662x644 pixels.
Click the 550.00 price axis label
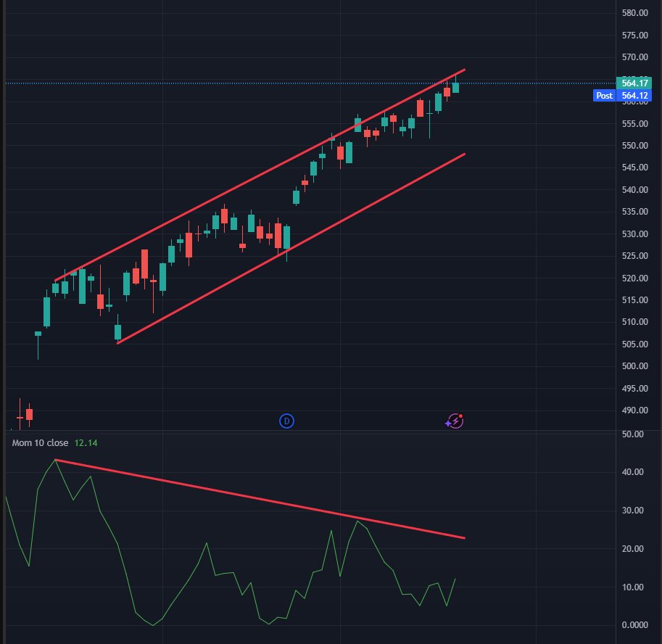pos(634,145)
